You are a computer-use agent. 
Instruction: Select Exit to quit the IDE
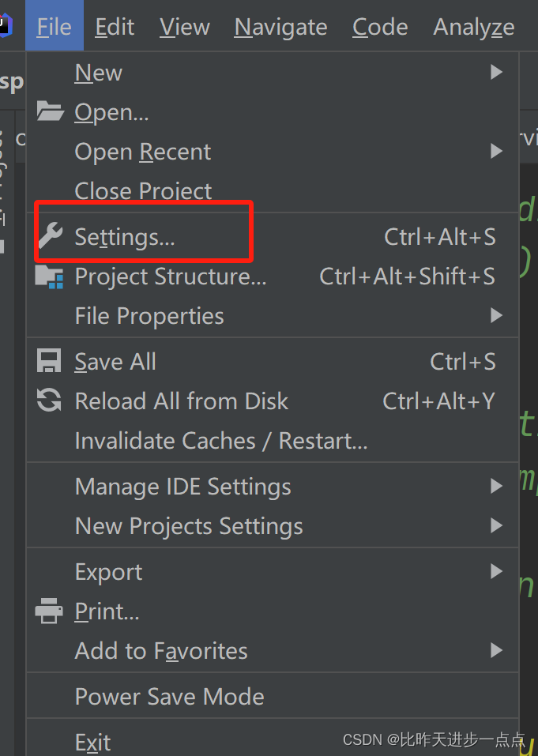coord(92,741)
